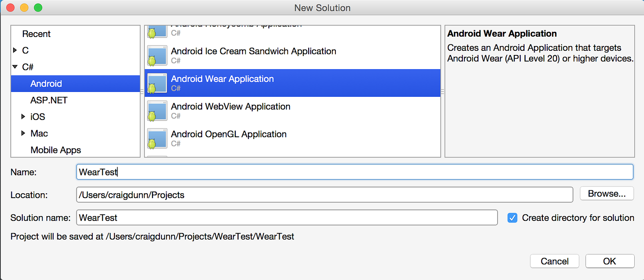Screen dimensions: 644x280
Task: Click the Android OpenGL Application template icon
Action: (x=157, y=138)
